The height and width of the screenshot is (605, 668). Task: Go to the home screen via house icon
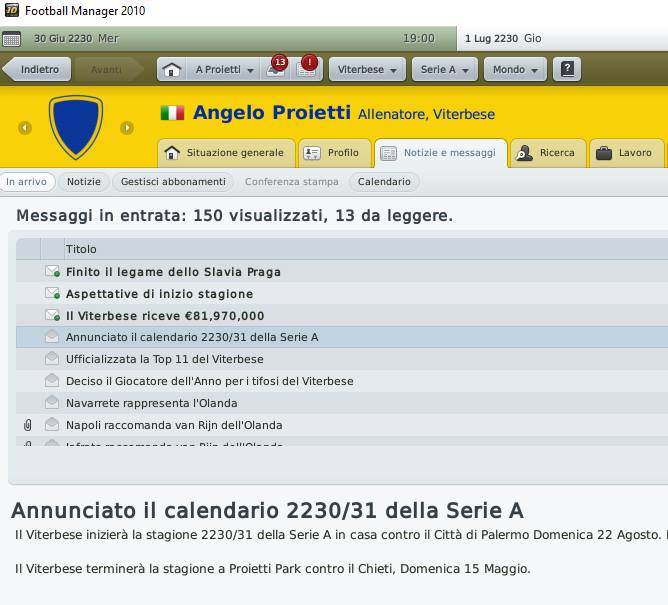click(172, 69)
